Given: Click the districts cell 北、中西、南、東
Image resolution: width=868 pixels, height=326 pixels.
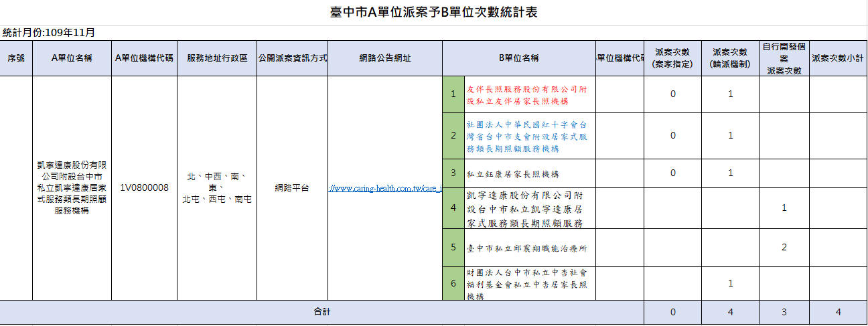Looking at the screenshot, I should (x=217, y=187).
